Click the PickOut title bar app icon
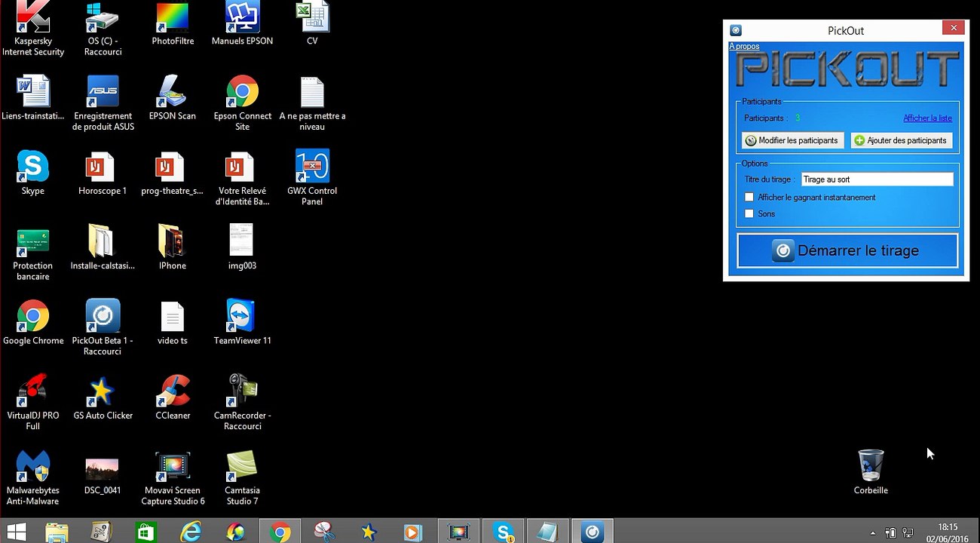The image size is (980, 543). (x=736, y=30)
